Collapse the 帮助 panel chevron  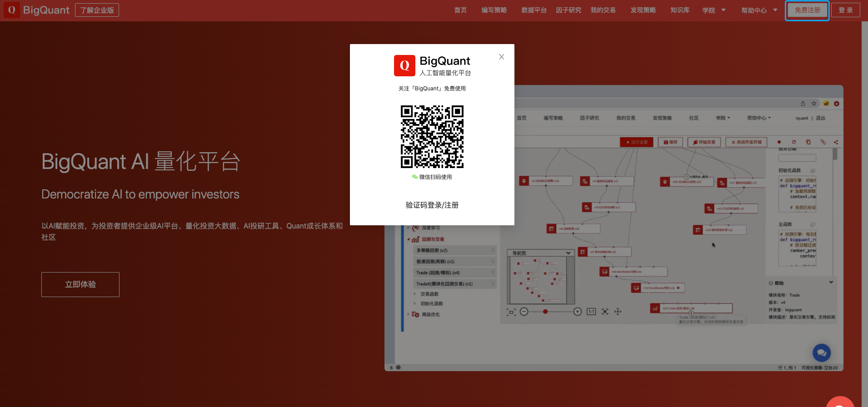[831, 282]
